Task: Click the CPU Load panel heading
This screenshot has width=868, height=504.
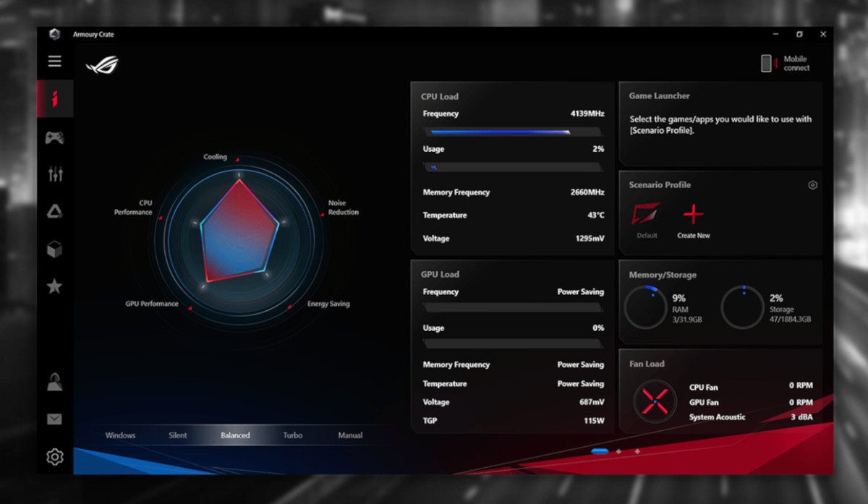Action: [440, 96]
